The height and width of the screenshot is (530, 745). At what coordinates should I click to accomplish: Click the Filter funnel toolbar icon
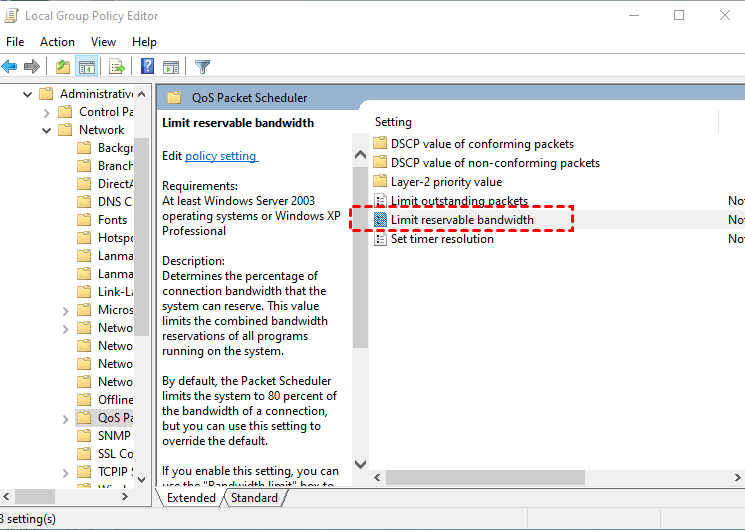(x=202, y=67)
